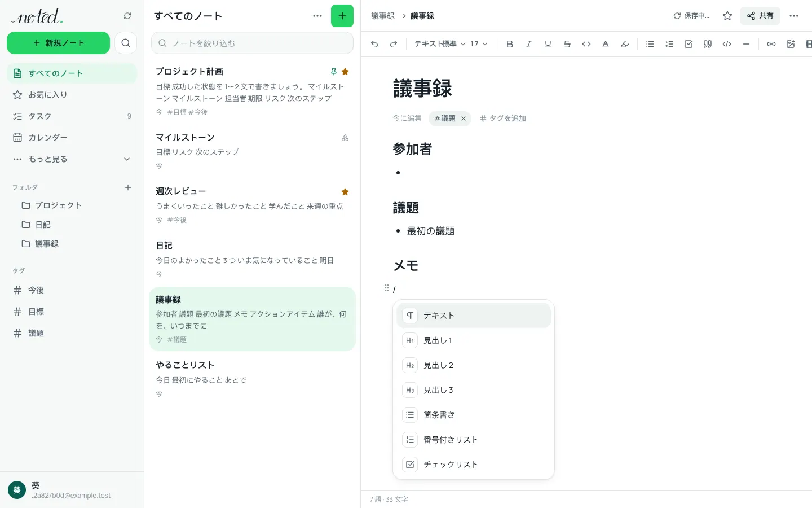Insert a checklist from the toolbar
The width and height of the screenshot is (812, 508).
click(x=689, y=44)
